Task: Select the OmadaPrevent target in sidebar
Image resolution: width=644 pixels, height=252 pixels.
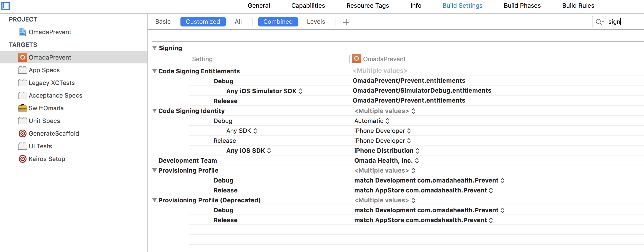Action: 50,57
